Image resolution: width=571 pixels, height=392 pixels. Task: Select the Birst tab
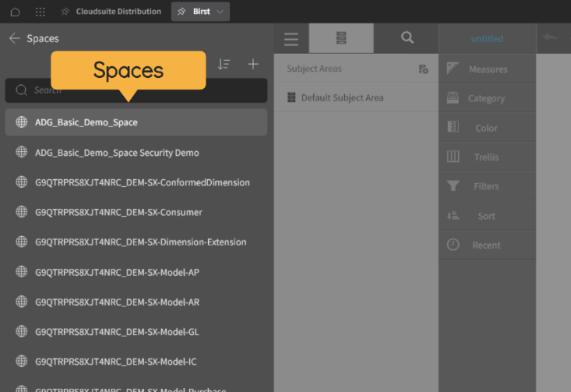200,12
